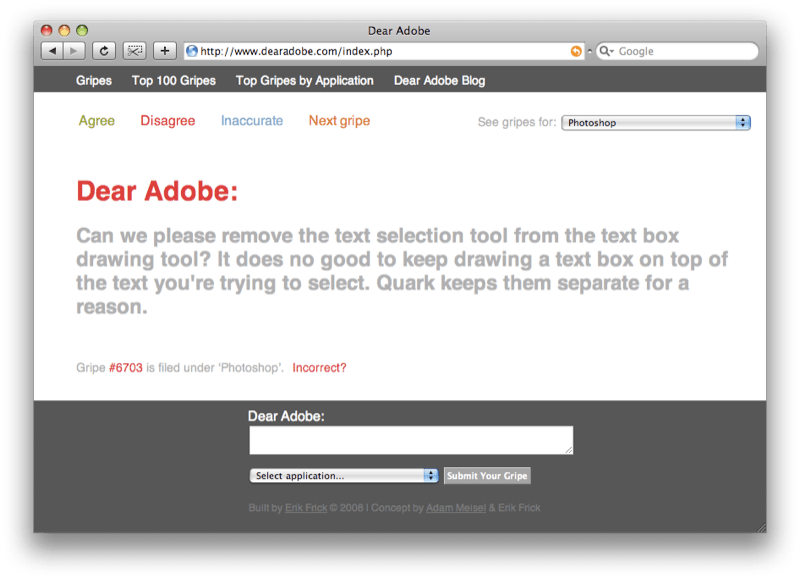Open the Dear Adobe Blog link
The image size is (800, 579).
[x=439, y=81]
